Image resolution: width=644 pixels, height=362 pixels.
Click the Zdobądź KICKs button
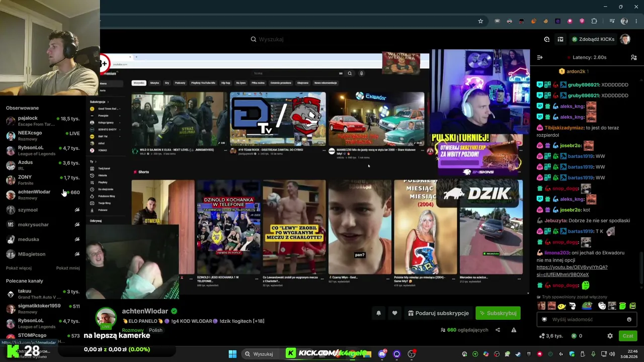click(x=593, y=39)
